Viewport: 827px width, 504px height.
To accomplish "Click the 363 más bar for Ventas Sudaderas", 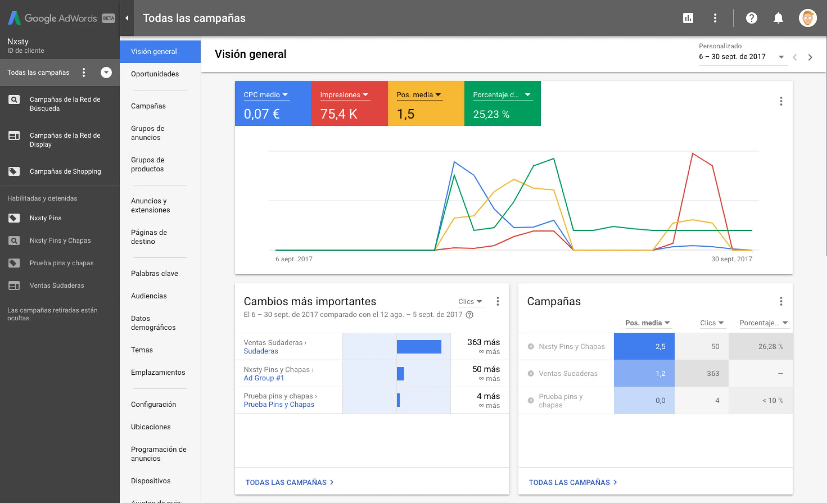I will click(419, 347).
